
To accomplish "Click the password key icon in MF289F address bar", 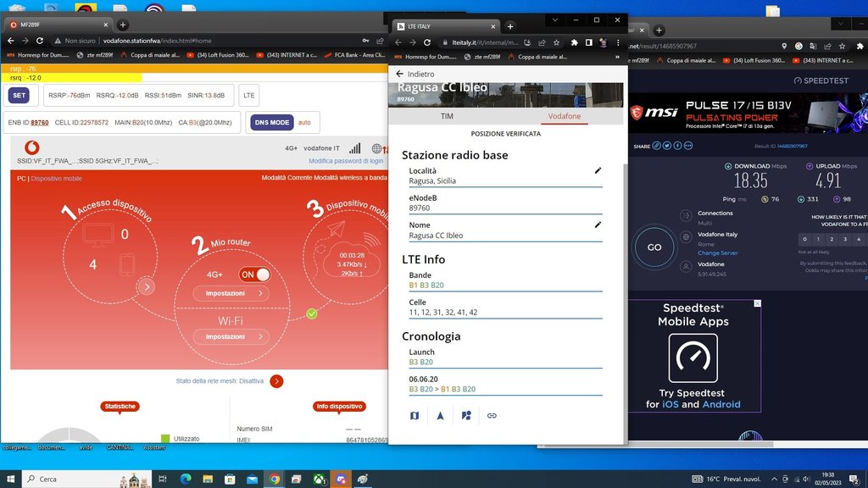I will coord(365,41).
